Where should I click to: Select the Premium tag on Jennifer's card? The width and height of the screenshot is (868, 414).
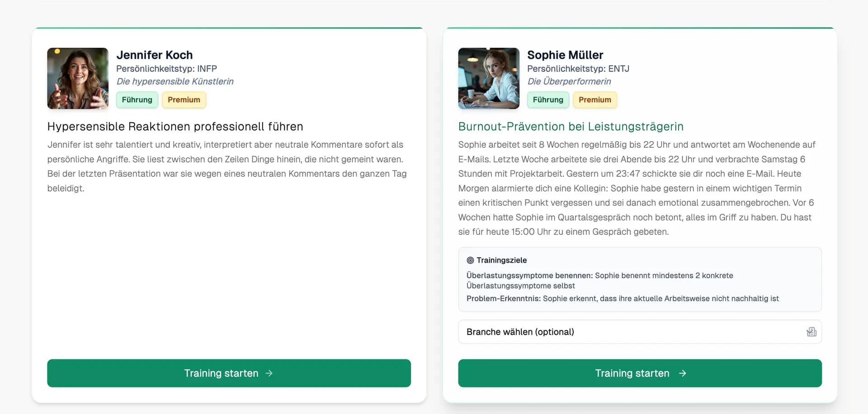tap(184, 100)
